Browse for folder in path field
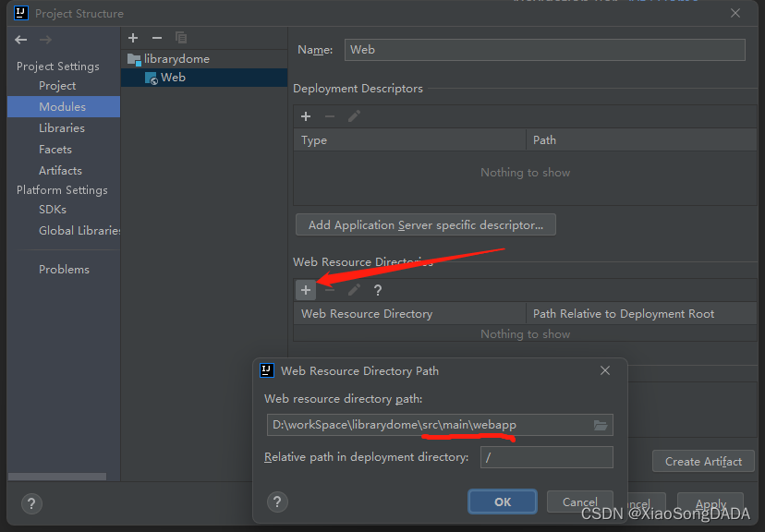Viewport: 765px width, 532px height. pyautogui.click(x=601, y=425)
